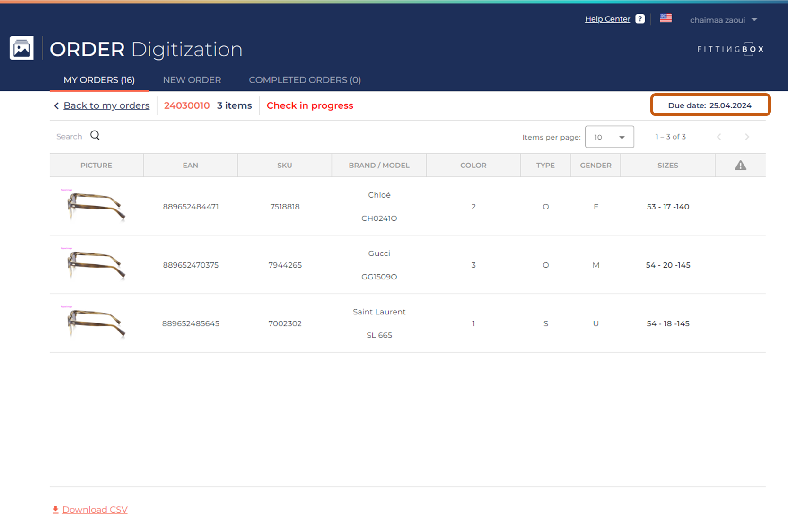Go to next page arrow
Image resolution: width=788 pixels, height=532 pixels.
[747, 137]
